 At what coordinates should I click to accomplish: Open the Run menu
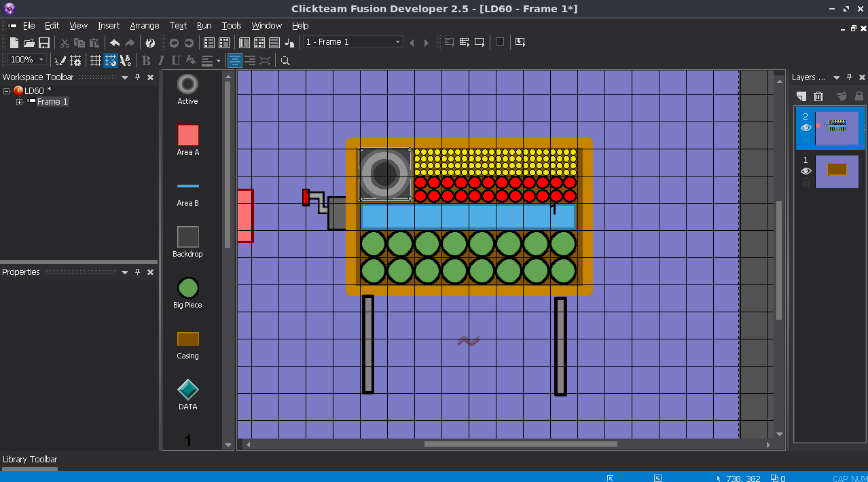click(x=204, y=25)
